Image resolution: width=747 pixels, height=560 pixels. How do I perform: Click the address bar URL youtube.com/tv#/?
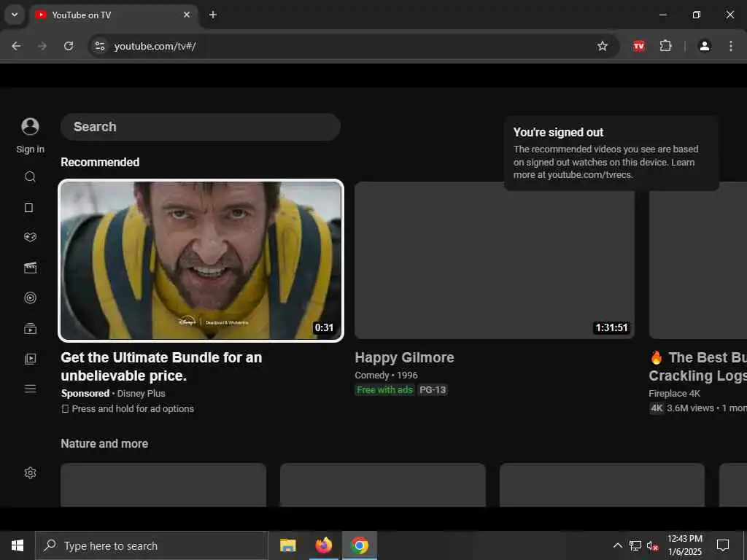coord(155,46)
